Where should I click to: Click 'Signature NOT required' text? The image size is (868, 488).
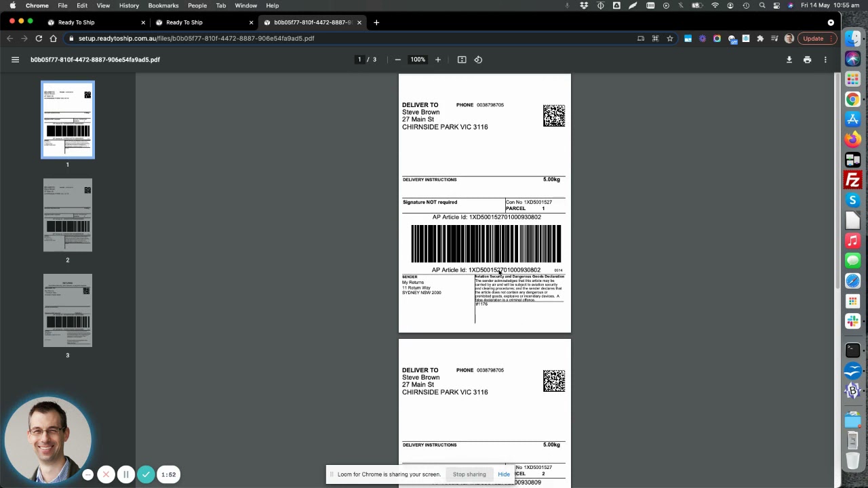(x=430, y=202)
